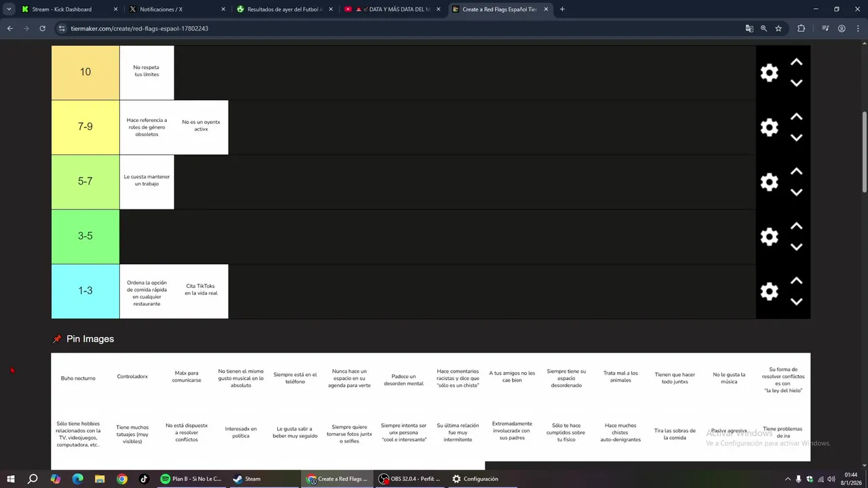Move tier 7-9 row up

[797, 117]
